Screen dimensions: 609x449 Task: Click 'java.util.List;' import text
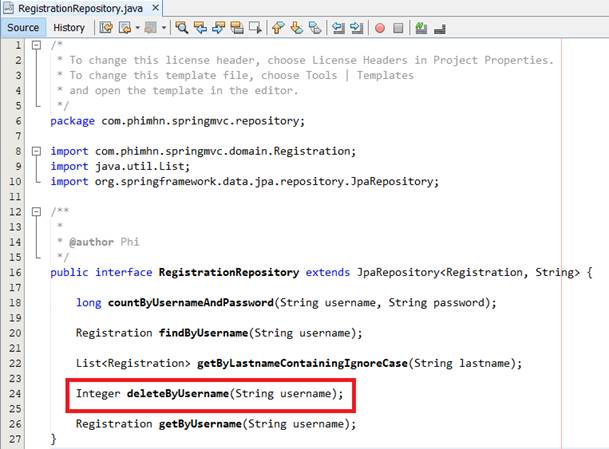click(143, 166)
